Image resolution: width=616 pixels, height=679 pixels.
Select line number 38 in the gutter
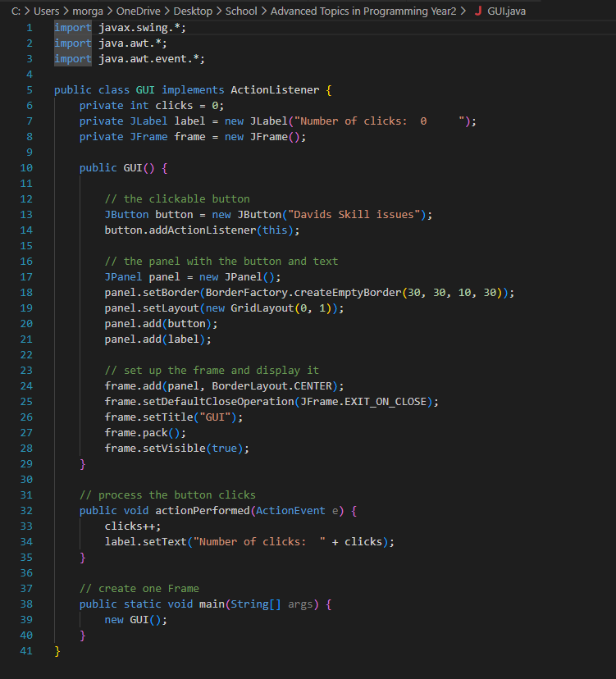click(26, 604)
